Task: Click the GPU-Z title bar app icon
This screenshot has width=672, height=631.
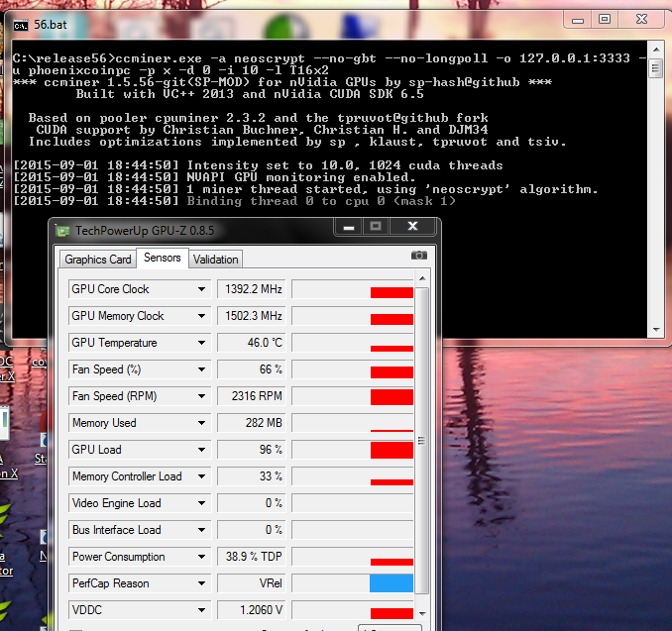Action: click(x=62, y=231)
